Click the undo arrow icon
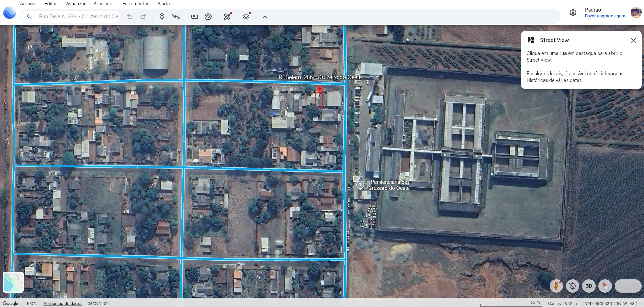Image resolution: width=644 pixels, height=307 pixels. pyautogui.click(x=130, y=16)
